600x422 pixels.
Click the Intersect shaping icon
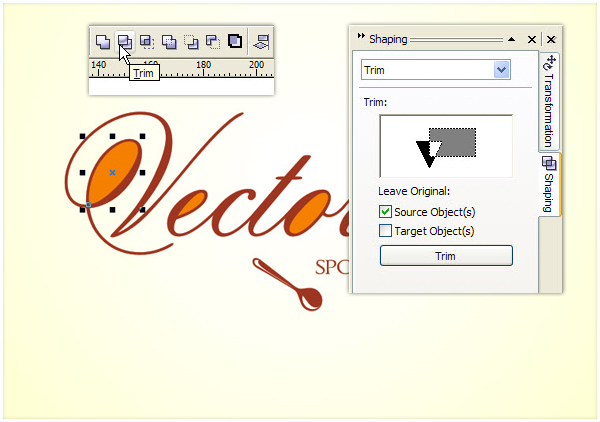[147, 42]
